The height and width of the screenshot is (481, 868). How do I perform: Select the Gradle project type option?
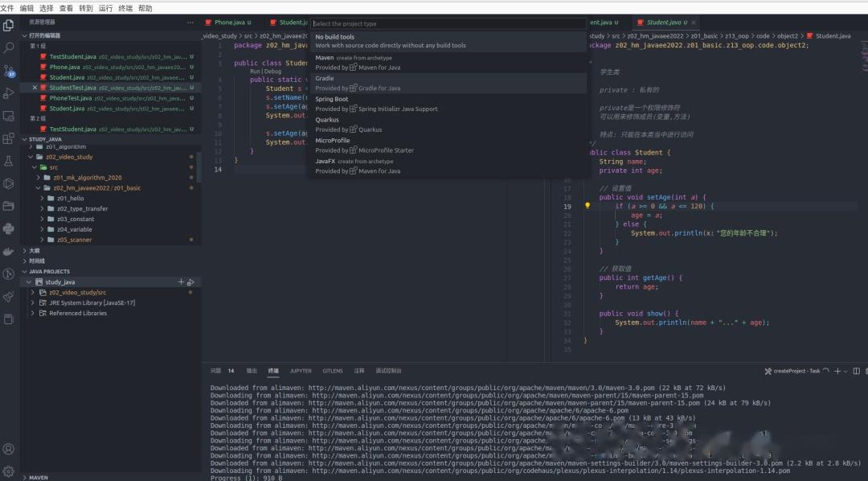[x=448, y=83]
